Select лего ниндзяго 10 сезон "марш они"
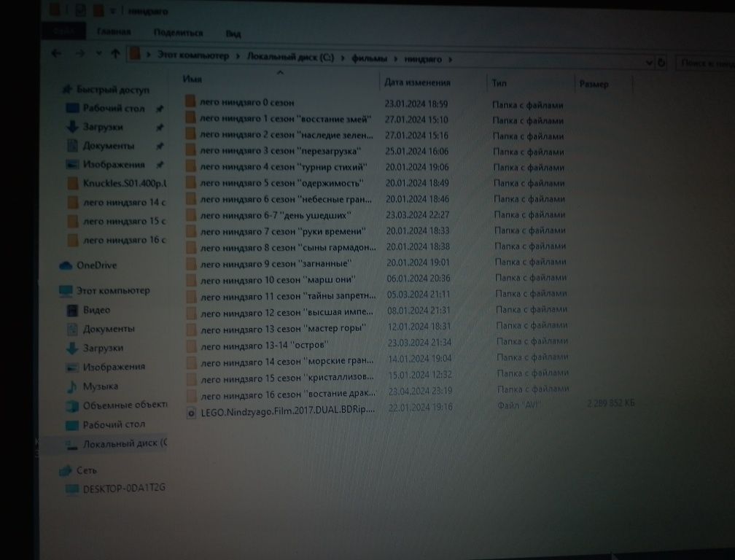735x560 pixels. (278, 280)
